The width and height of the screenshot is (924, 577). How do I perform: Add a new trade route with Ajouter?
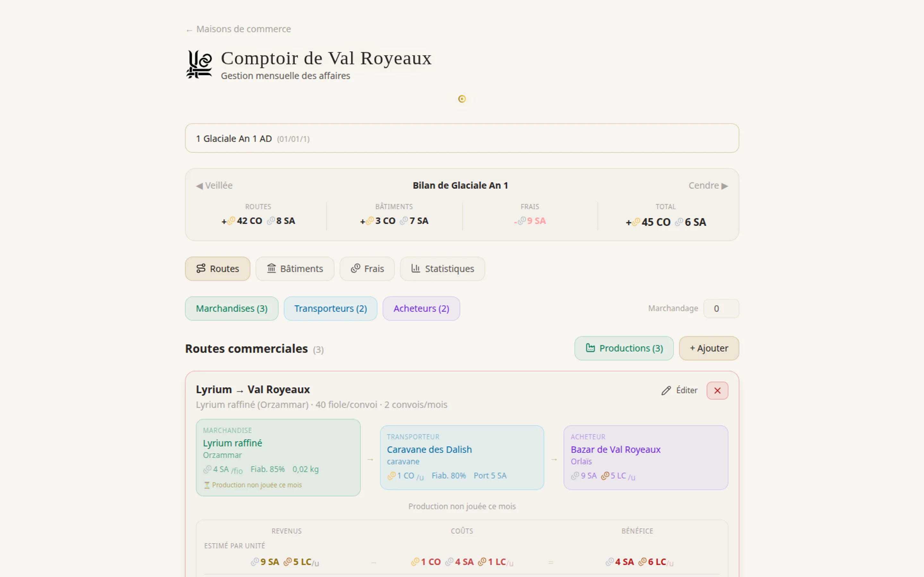pyautogui.click(x=709, y=348)
